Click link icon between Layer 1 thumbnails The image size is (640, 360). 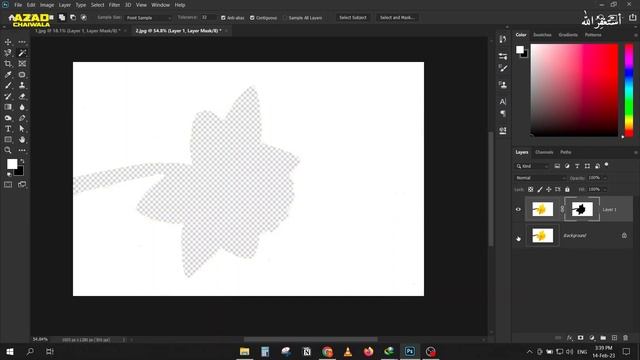click(562, 209)
